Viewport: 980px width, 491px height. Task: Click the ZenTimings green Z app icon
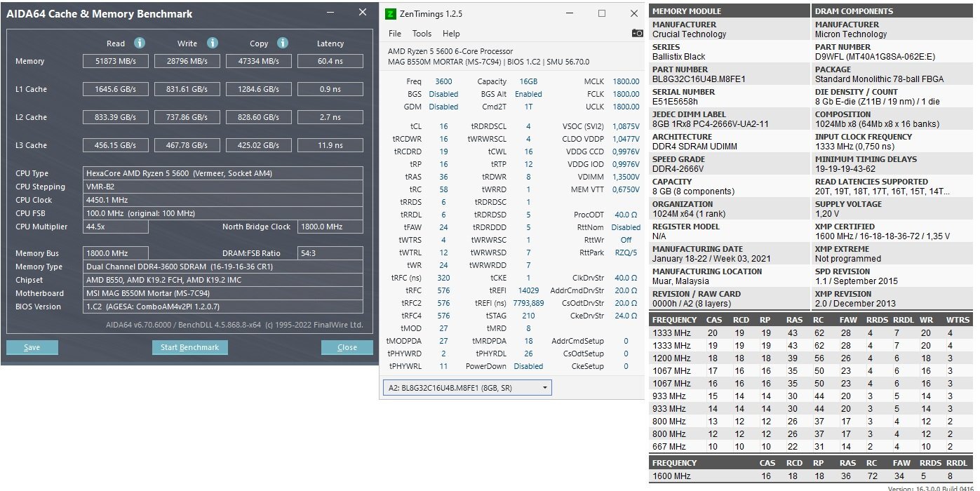[x=391, y=13]
